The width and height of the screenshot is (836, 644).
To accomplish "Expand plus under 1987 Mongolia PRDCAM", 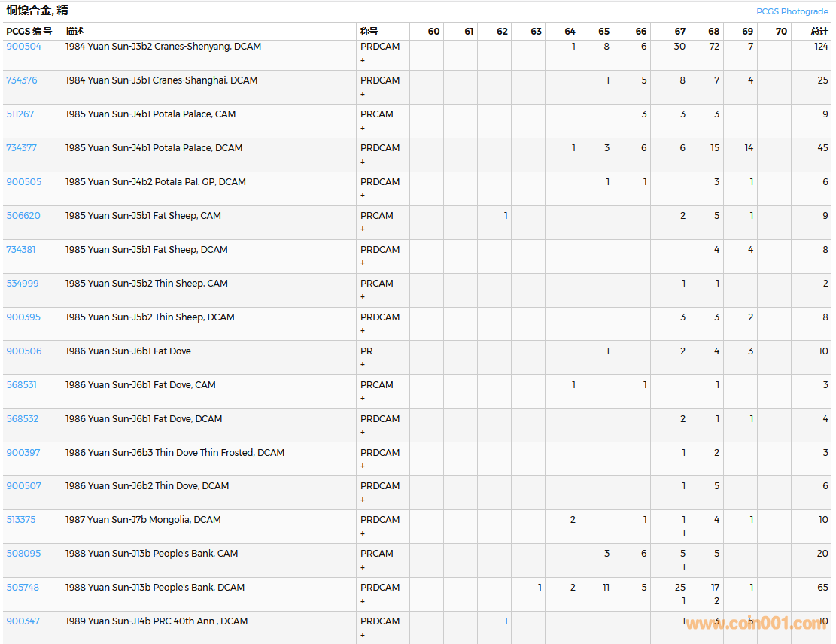I will [363, 533].
